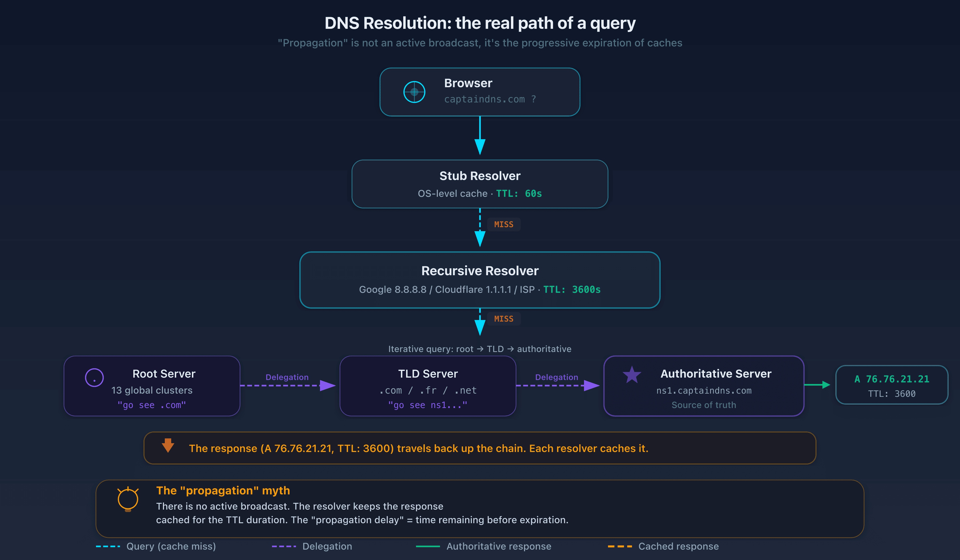Click the MISS badge below Stub Resolver
Image resolution: width=960 pixels, height=560 pixels.
(x=504, y=224)
